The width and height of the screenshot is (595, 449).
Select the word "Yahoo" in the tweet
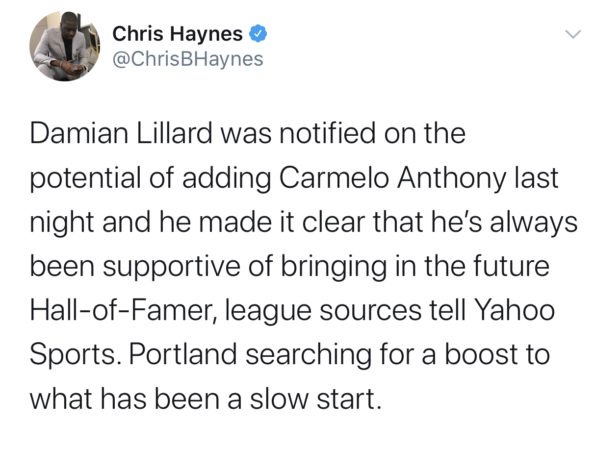click(x=515, y=310)
